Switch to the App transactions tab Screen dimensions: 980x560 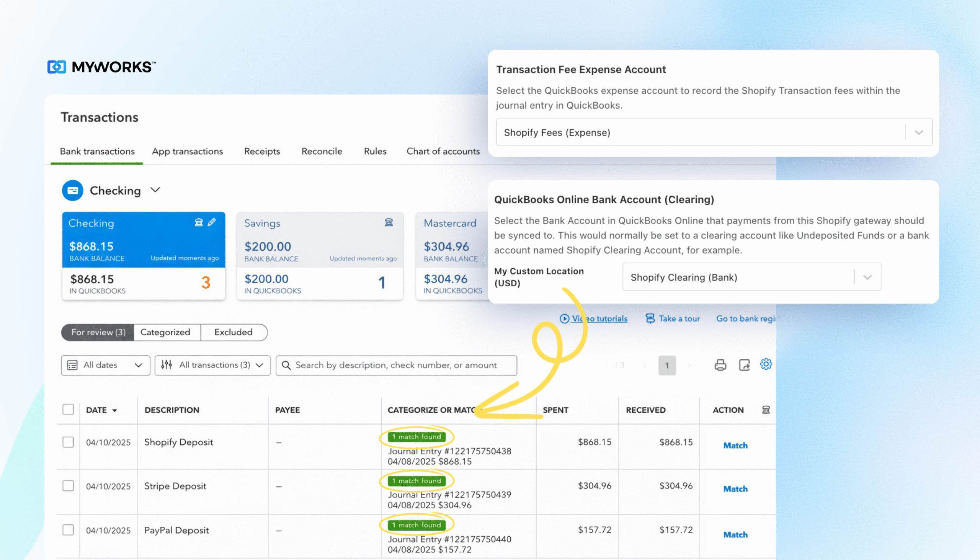coord(187,151)
